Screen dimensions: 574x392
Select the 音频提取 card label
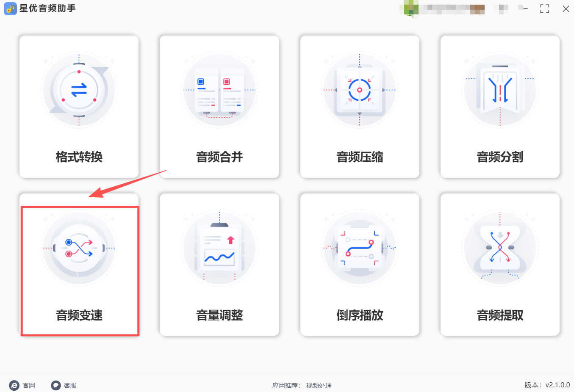pos(500,315)
